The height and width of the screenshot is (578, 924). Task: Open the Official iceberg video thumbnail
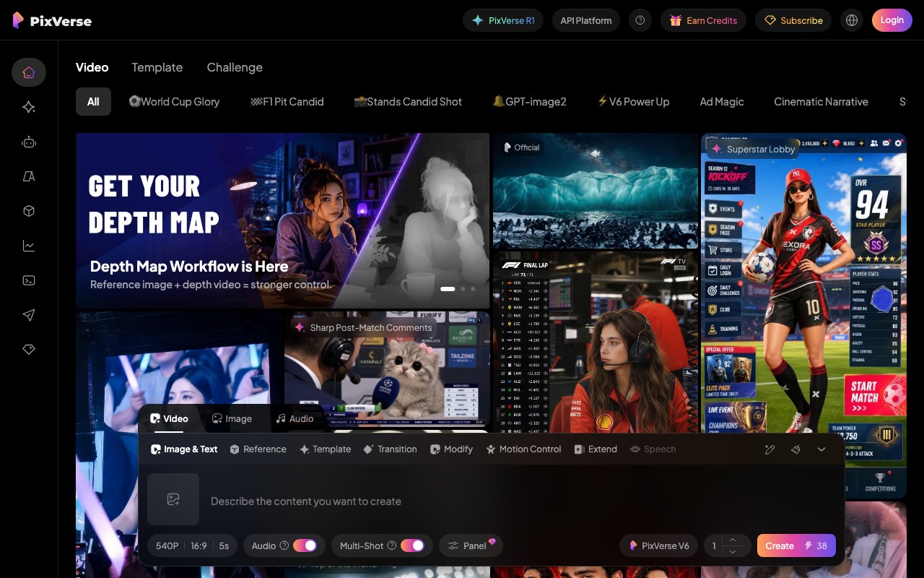[x=596, y=191]
